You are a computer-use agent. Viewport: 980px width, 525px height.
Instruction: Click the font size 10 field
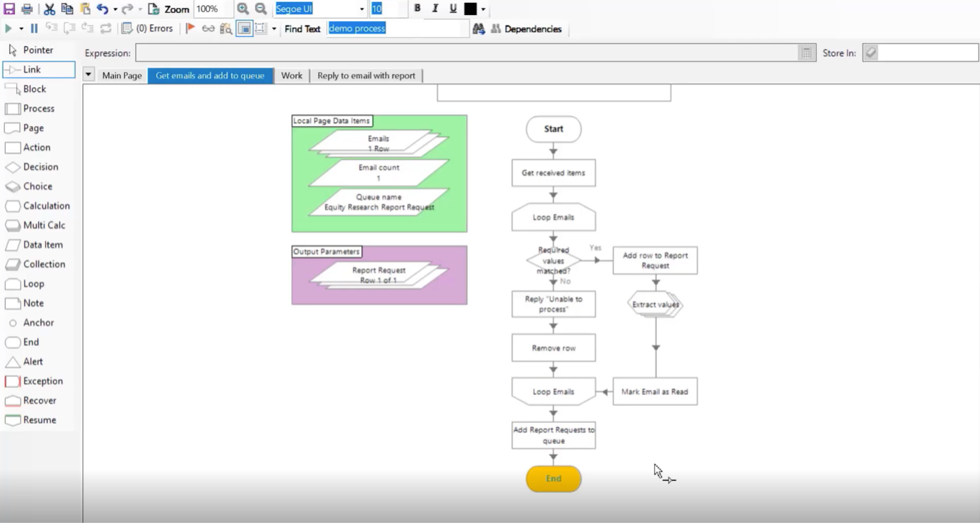coord(388,9)
